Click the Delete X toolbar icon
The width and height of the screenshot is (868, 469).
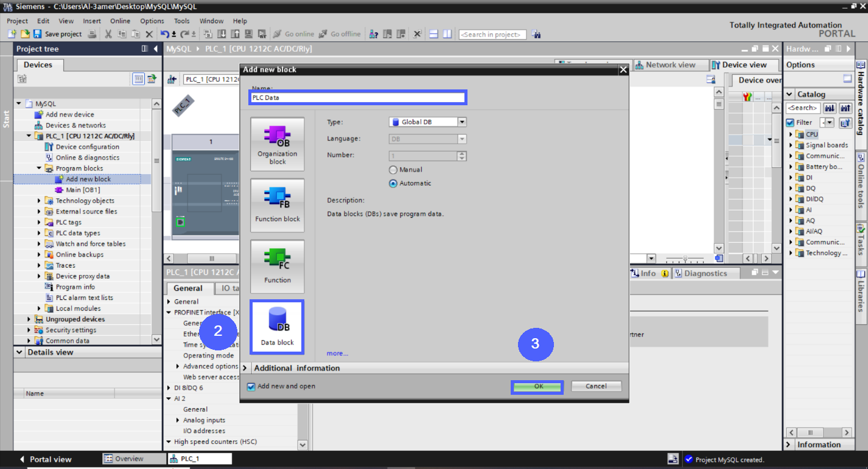(x=149, y=34)
